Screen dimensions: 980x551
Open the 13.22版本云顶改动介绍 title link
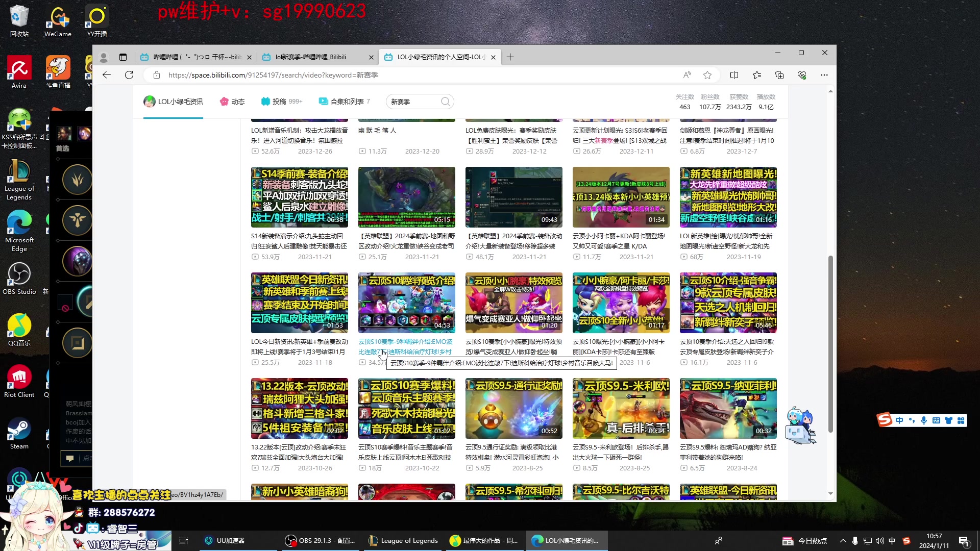pyautogui.click(x=299, y=452)
